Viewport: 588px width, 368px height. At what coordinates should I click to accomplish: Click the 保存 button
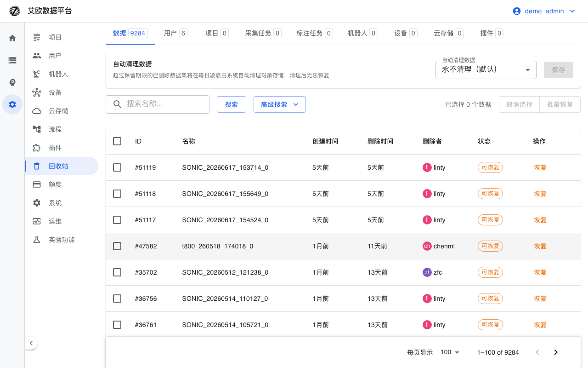[x=559, y=70]
